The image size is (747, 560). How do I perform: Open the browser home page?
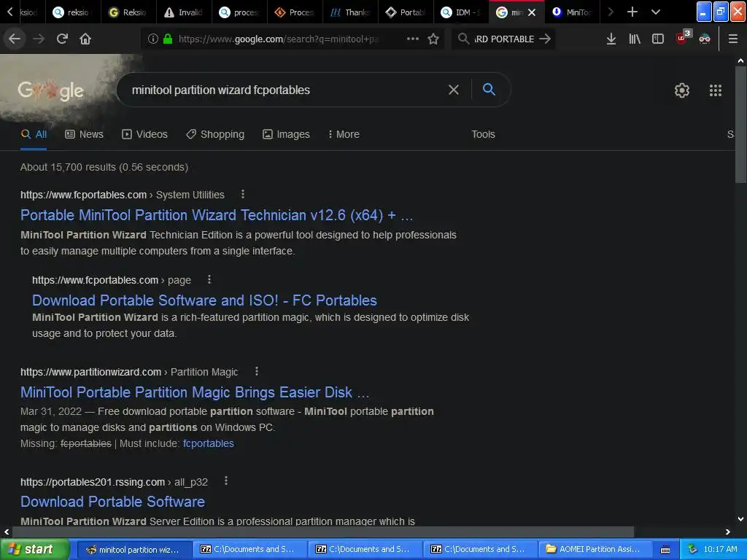[85, 39]
